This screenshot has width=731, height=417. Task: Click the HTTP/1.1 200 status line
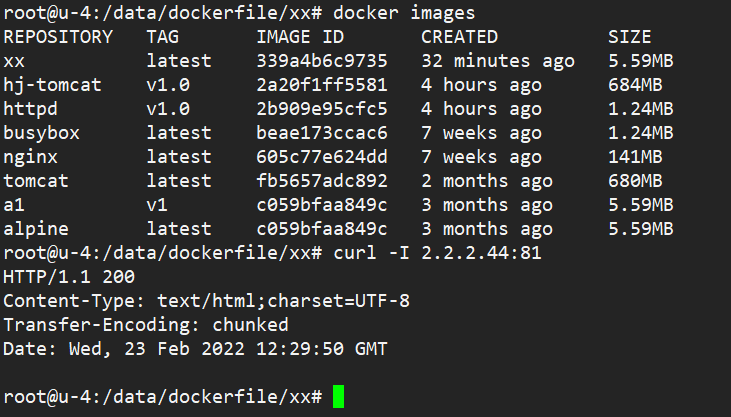click(69, 277)
